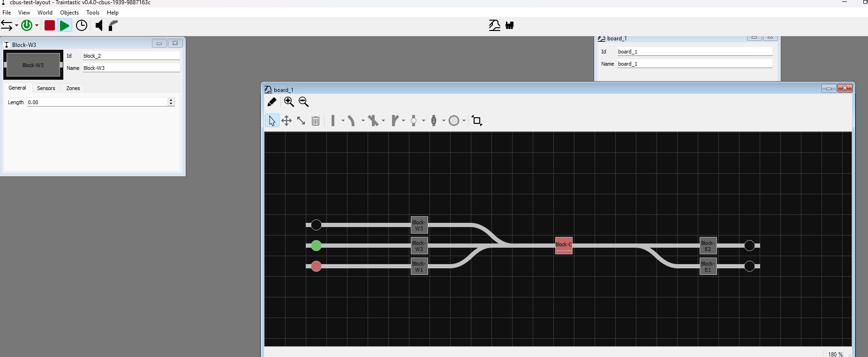The image size is (868, 357).
Task: Click the green Run play button
Action: click(x=65, y=25)
